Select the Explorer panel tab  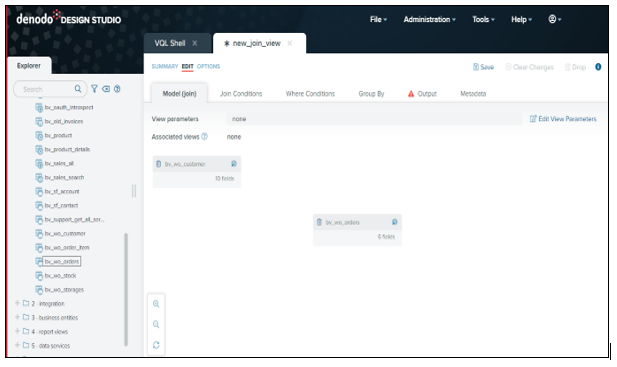(29, 66)
